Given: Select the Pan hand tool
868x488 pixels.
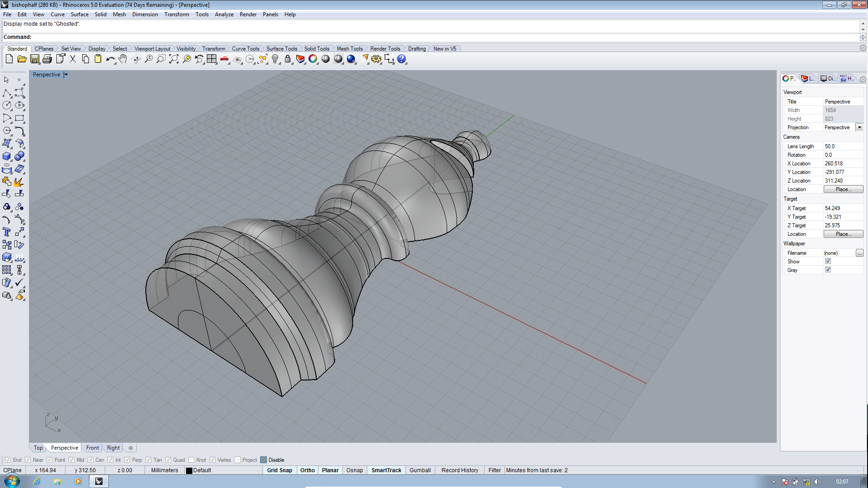Looking at the screenshot, I should tap(123, 59).
